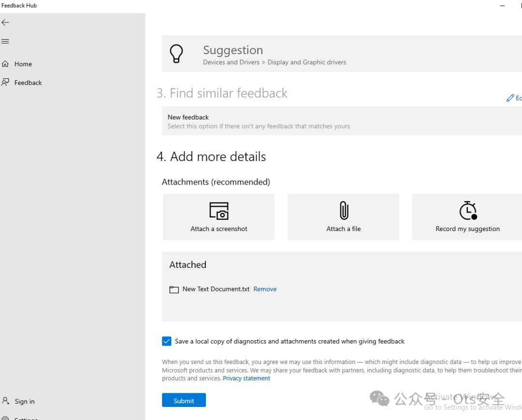Click the back arrow icon
The width and height of the screenshot is (522, 420).
click(5, 23)
